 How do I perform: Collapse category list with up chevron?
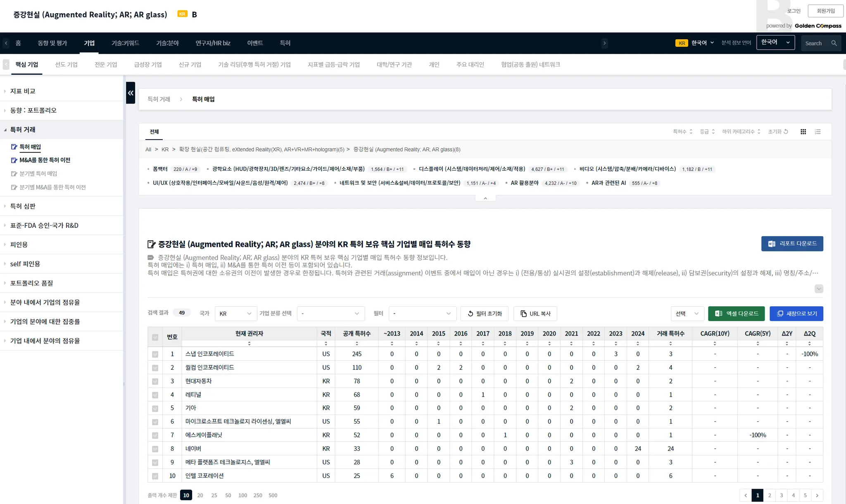point(485,199)
